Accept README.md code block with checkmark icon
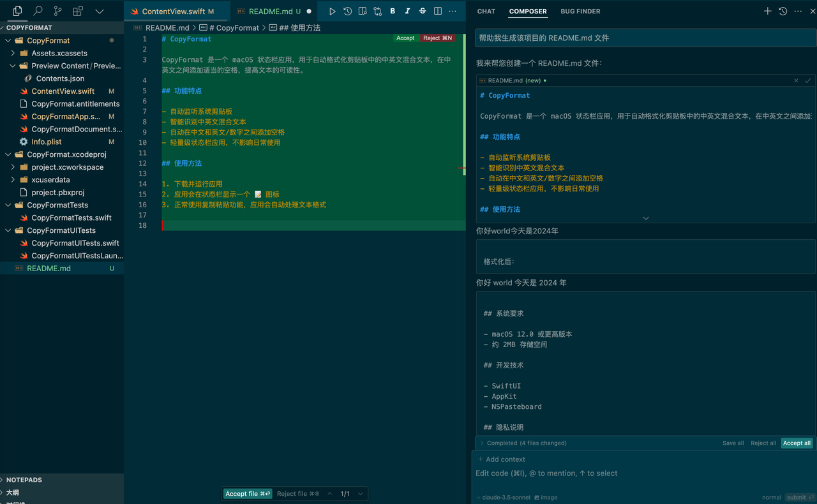 click(x=807, y=81)
